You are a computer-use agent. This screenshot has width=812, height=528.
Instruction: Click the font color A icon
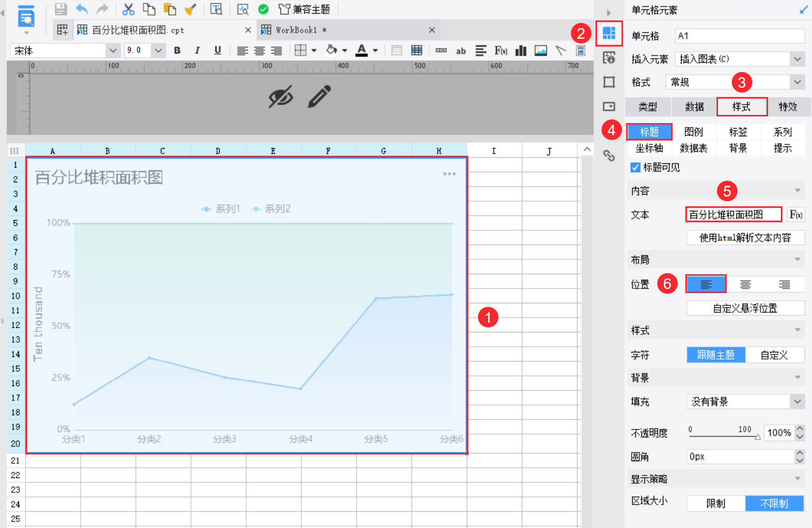tap(362, 50)
